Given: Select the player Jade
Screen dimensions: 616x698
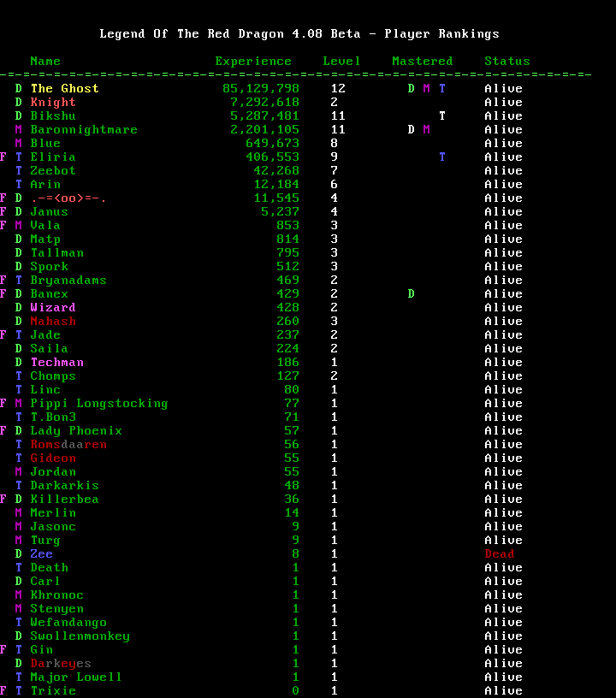Looking at the screenshot, I should pyautogui.click(x=45, y=335).
